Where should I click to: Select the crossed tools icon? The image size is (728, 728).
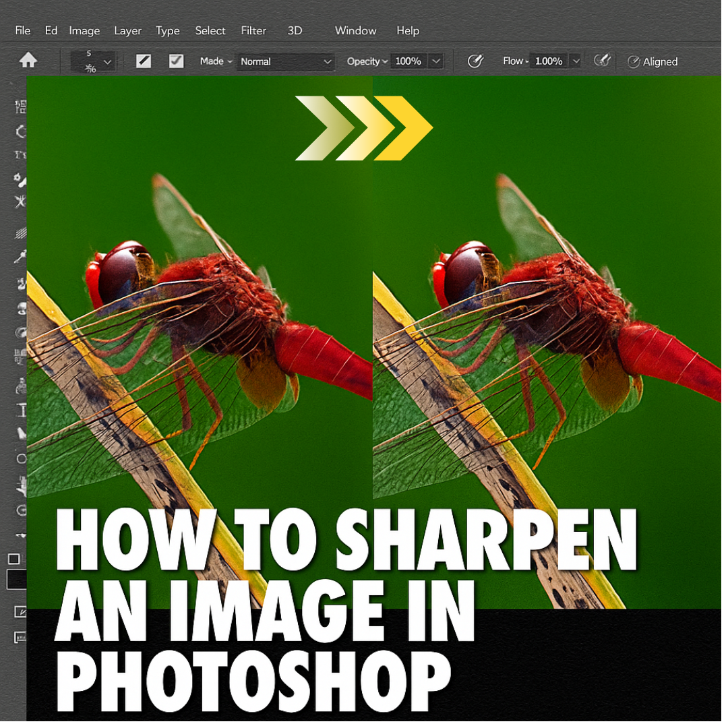pos(20,202)
